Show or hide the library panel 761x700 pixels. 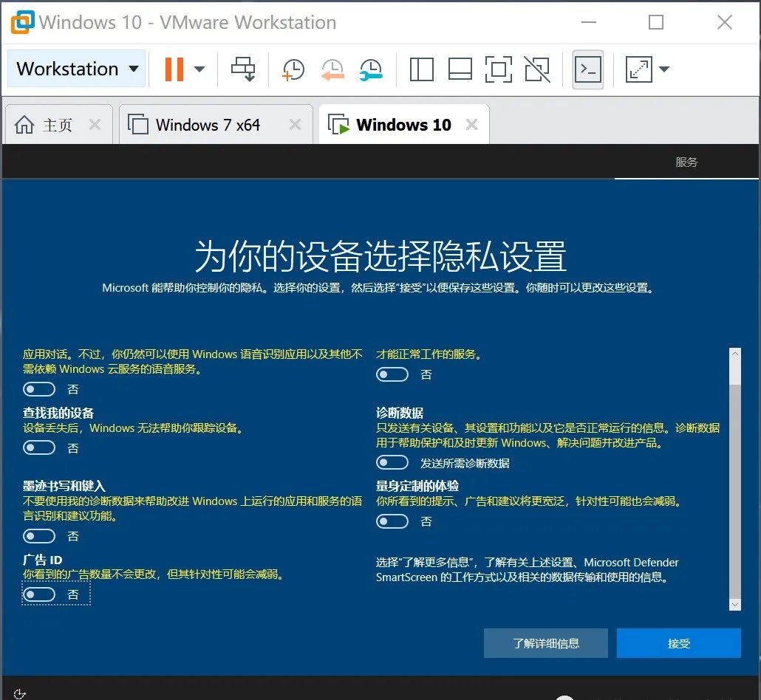(x=421, y=69)
